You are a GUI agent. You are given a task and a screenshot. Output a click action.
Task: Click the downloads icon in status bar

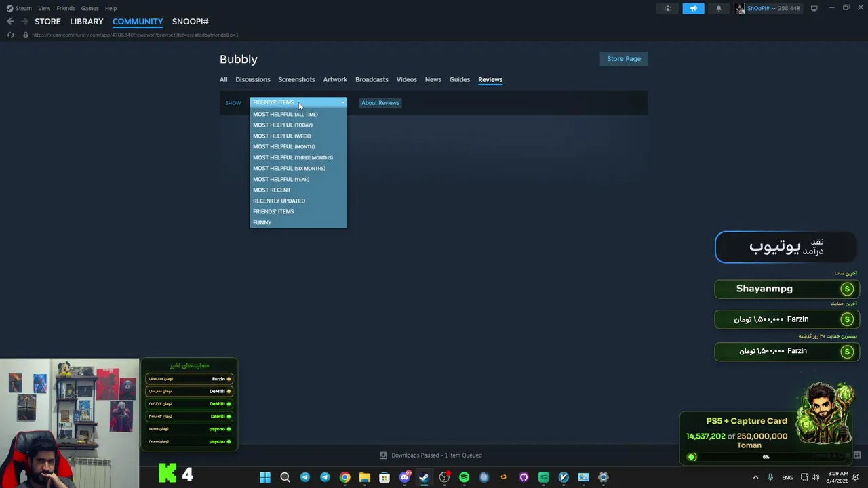(383, 455)
